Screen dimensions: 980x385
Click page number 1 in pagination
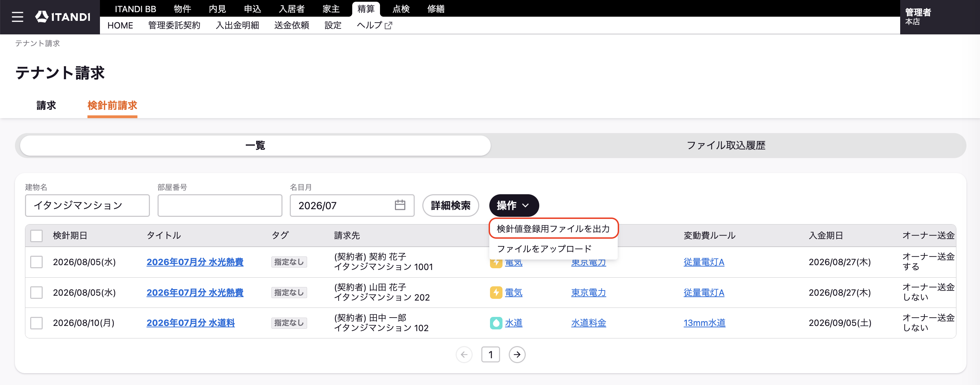(x=490, y=354)
